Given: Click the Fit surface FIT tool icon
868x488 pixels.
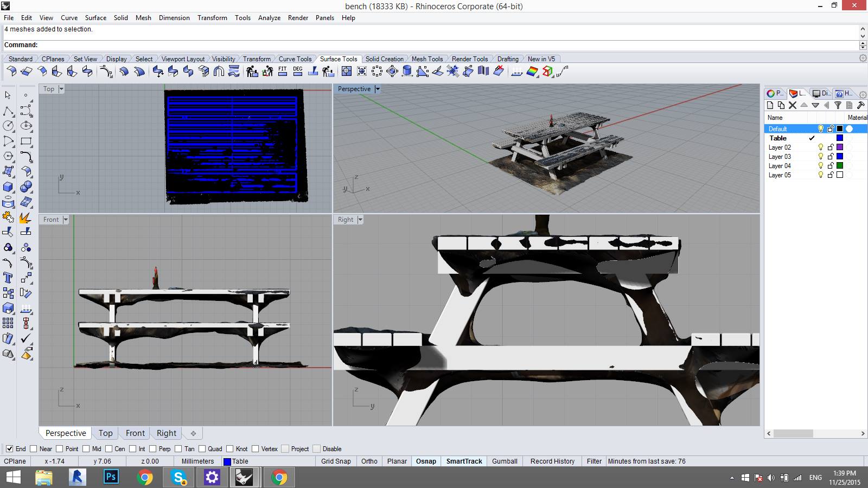Looking at the screenshot, I should point(283,71).
